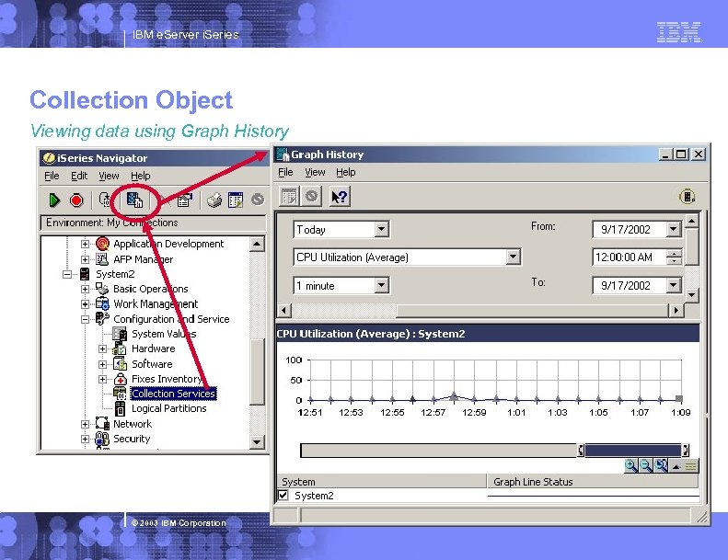Click the Fixes Inventory icon
The image size is (728, 560).
tap(121, 379)
